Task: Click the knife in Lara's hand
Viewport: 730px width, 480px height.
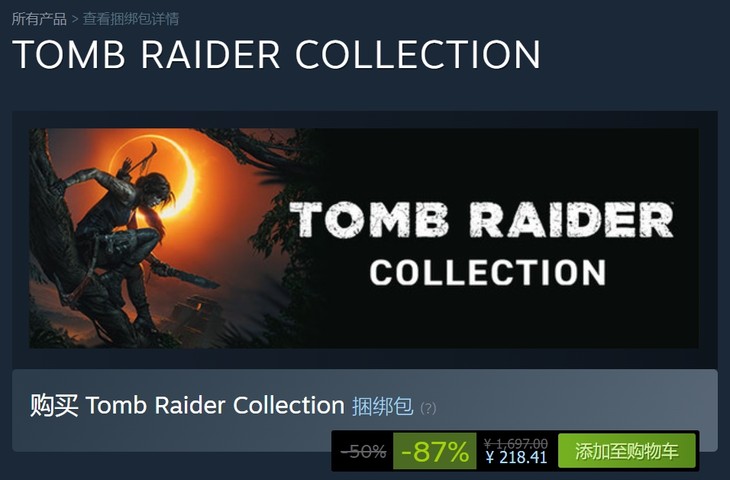Action: coord(191,278)
